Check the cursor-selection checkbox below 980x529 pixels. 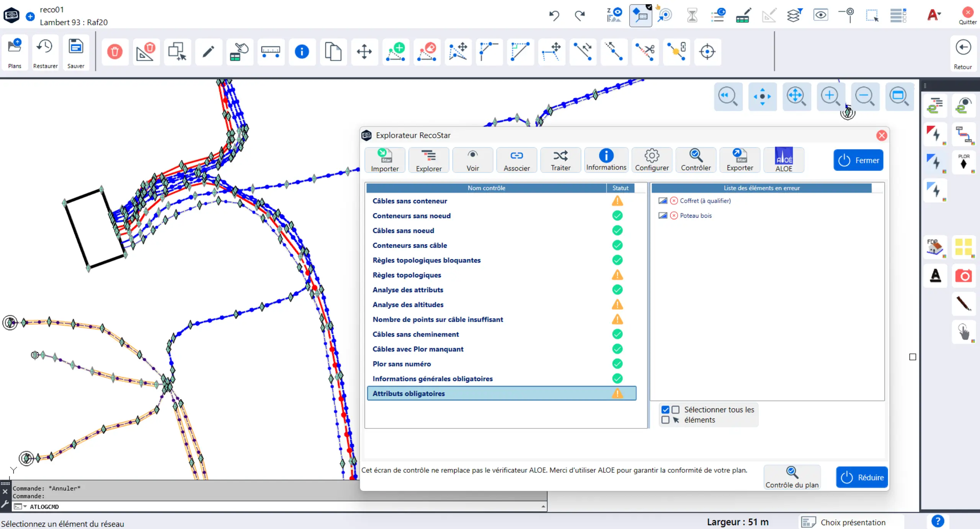click(665, 420)
